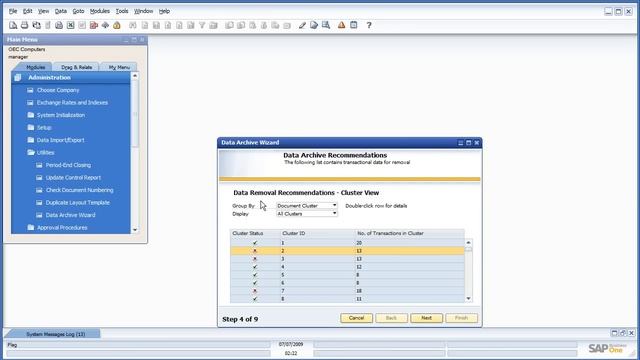Screen dimensions: 640x360
Task: Click Main Menu scroll down arrow
Action: coord(135,230)
